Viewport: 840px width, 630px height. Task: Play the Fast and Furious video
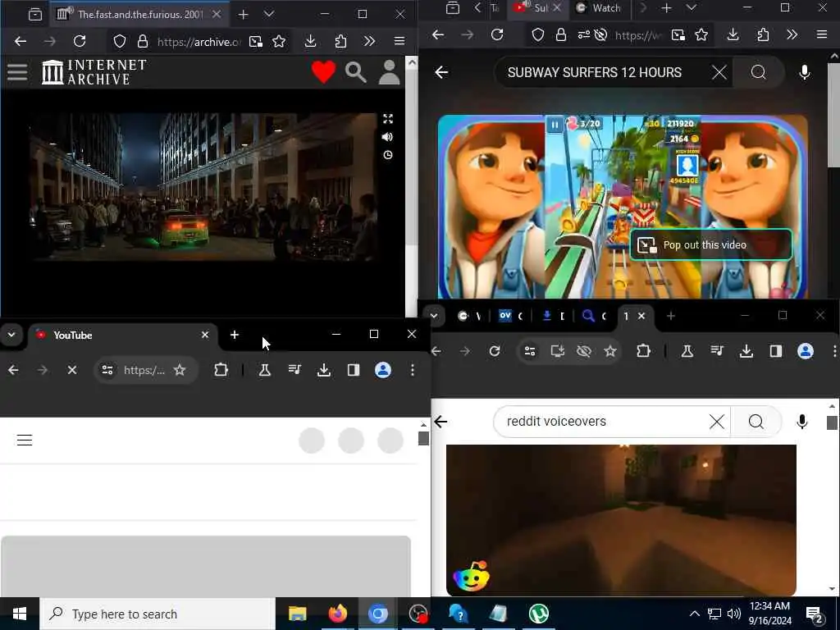click(x=203, y=186)
